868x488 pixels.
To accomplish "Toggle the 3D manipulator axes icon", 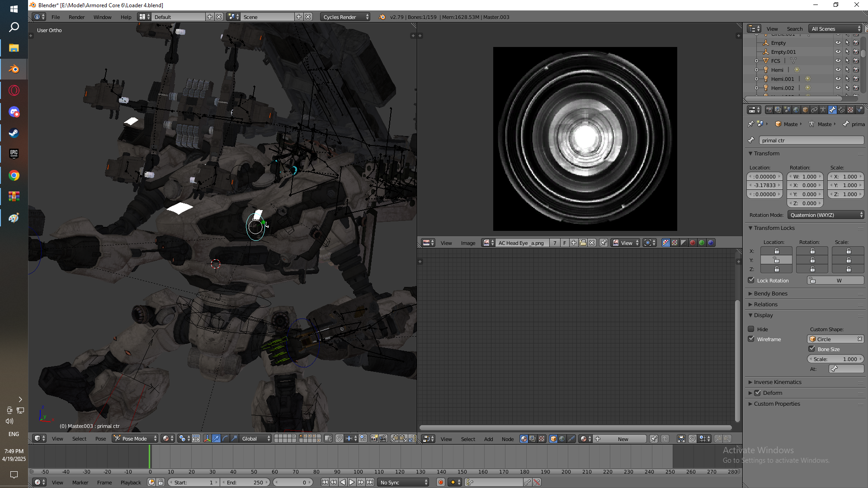I will click(207, 438).
